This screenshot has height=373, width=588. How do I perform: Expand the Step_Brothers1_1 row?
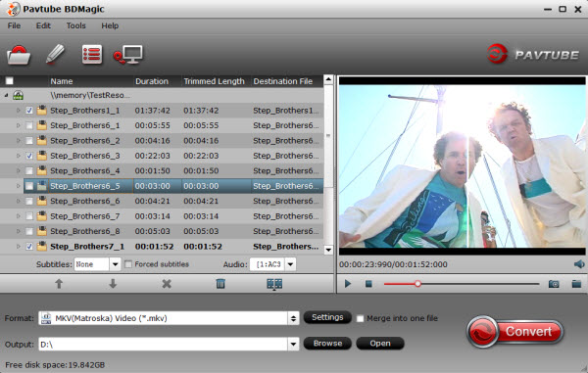[x=18, y=111]
